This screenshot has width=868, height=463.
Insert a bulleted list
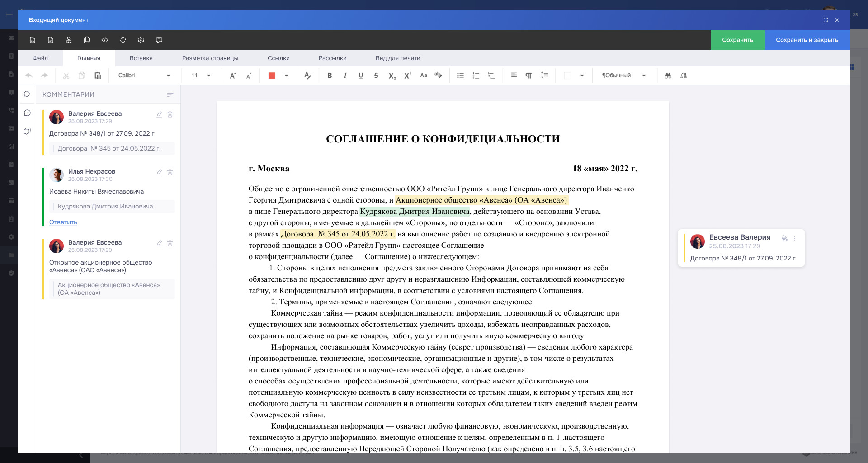[460, 76]
